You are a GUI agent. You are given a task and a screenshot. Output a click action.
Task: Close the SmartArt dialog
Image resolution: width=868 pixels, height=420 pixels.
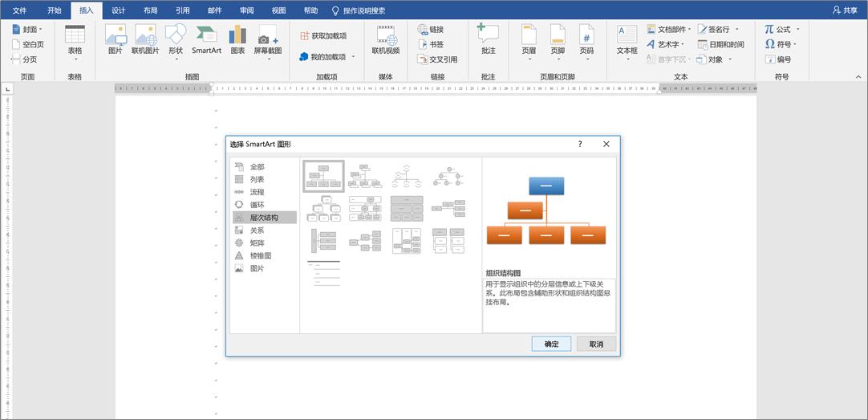pos(606,144)
